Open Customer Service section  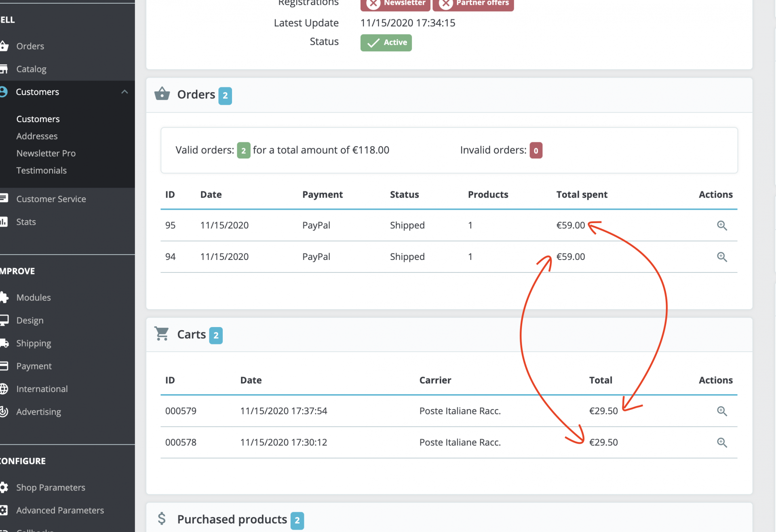tap(51, 199)
